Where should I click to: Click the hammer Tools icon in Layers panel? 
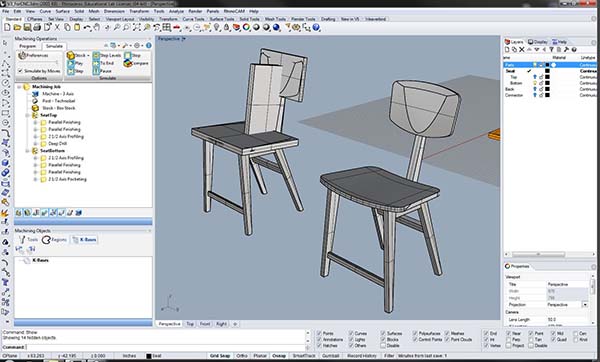pos(566,50)
